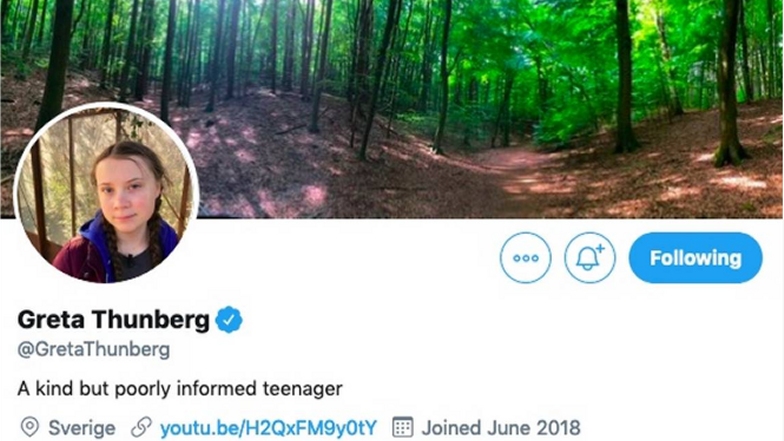Click the word "teenager" in the bio
784x441 pixels.
coord(300,387)
